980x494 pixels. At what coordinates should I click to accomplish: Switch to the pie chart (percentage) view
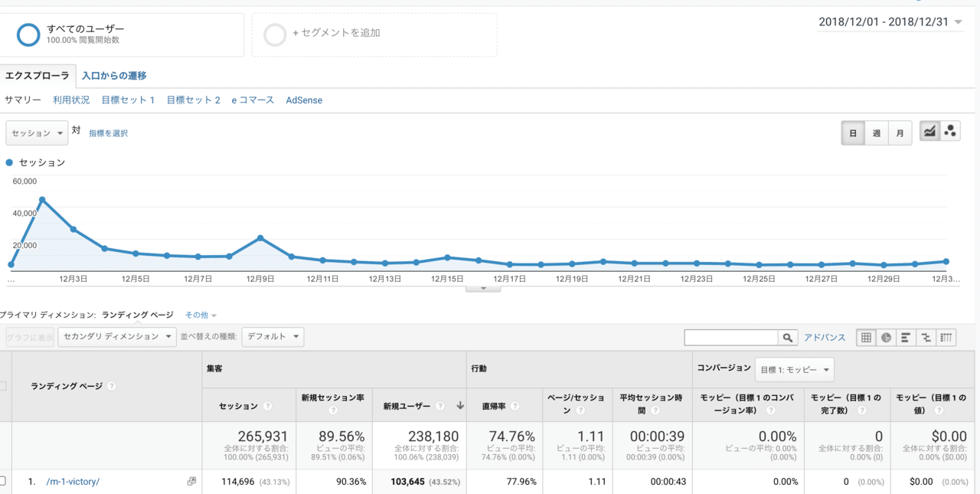click(886, 338)
